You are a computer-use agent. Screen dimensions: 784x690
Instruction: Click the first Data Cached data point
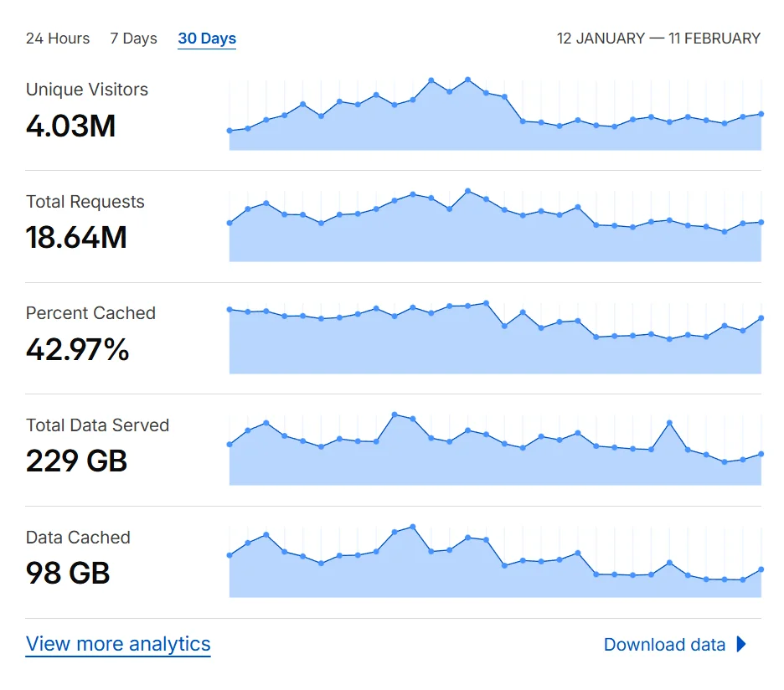pos(230,555)
